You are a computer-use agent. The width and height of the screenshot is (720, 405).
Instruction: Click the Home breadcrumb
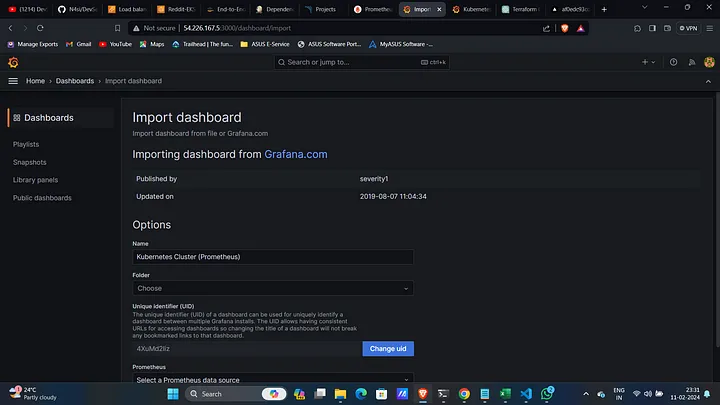[35, 81]
